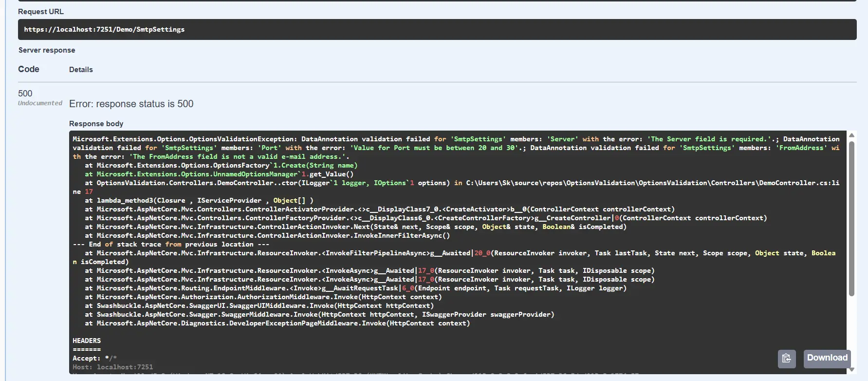
Task: Click the Server response heading
Action: pyautogui.click(x=47, y=50)
